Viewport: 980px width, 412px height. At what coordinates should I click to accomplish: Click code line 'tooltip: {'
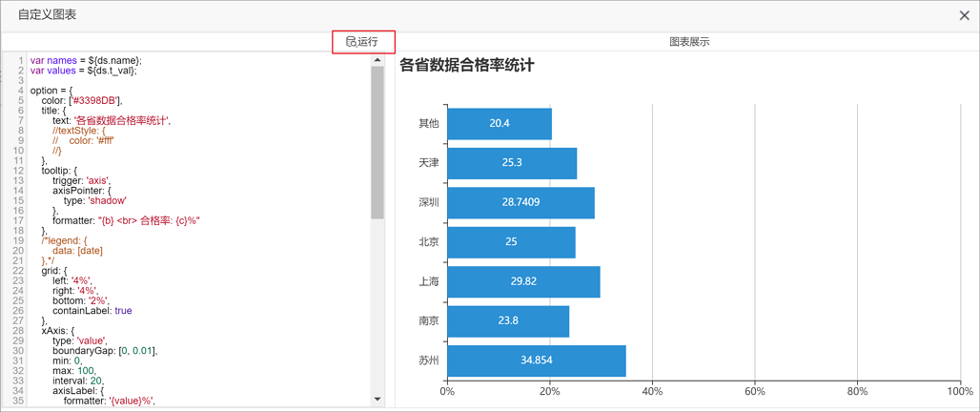pyautogui.click(x=59, y=171)
